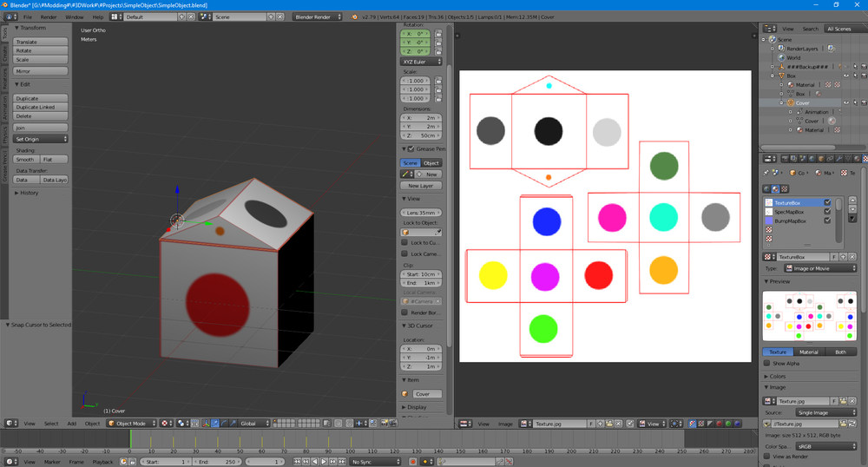
Task: Enable View as Render checkbox
Action: coord(766,457)
